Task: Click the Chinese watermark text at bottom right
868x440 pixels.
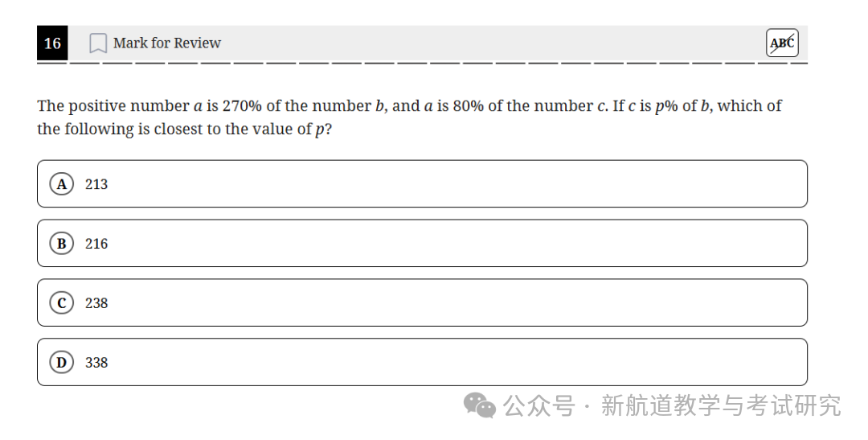Action: [671, 405]
